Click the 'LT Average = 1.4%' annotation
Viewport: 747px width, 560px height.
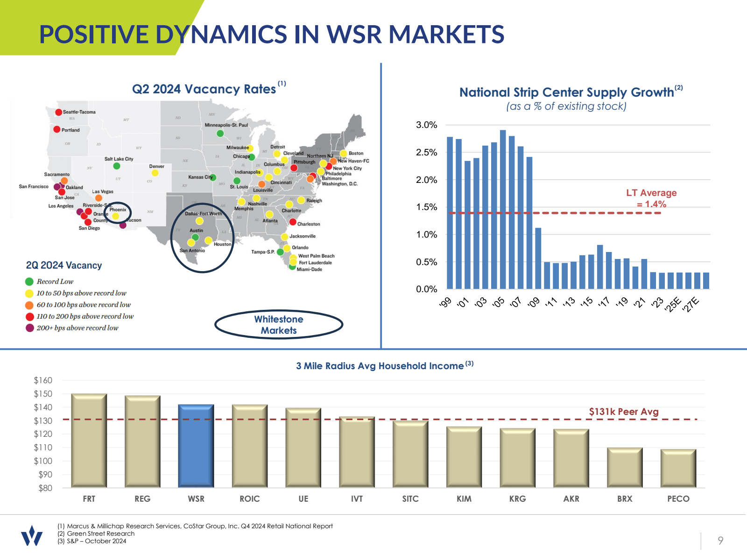coord(651,198)
